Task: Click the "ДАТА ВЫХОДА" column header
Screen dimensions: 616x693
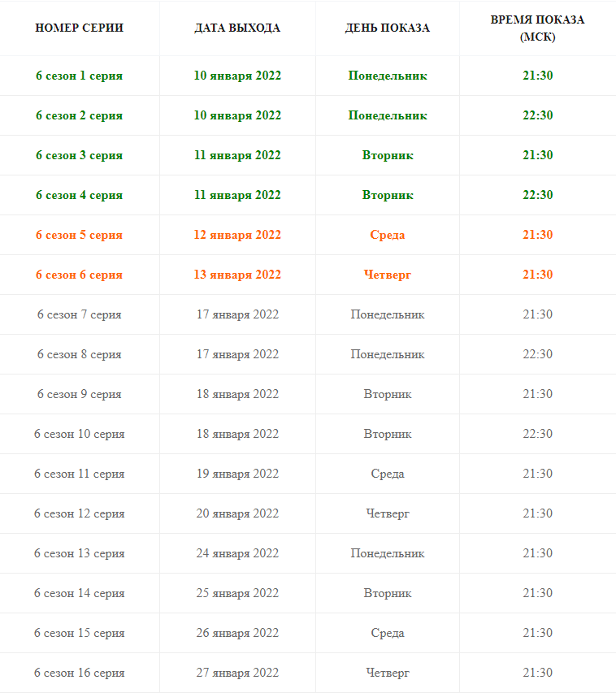Action: 237,28
